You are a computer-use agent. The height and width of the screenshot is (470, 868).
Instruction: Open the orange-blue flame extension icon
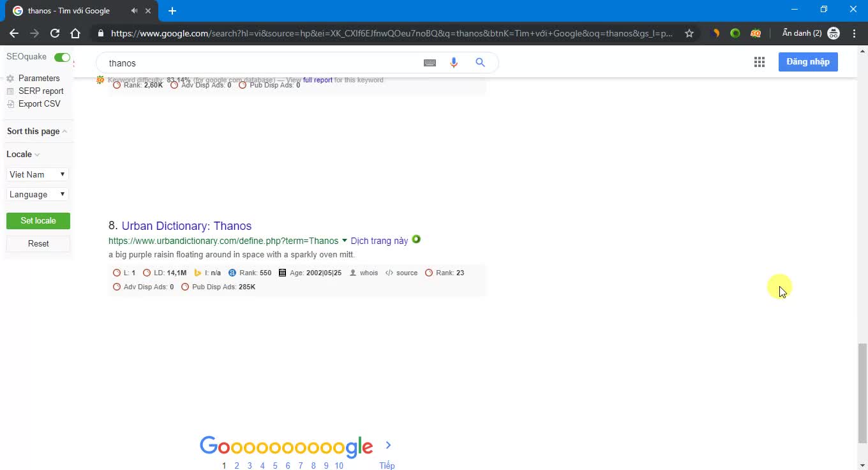pyautogui.click(x=715, y=33)
